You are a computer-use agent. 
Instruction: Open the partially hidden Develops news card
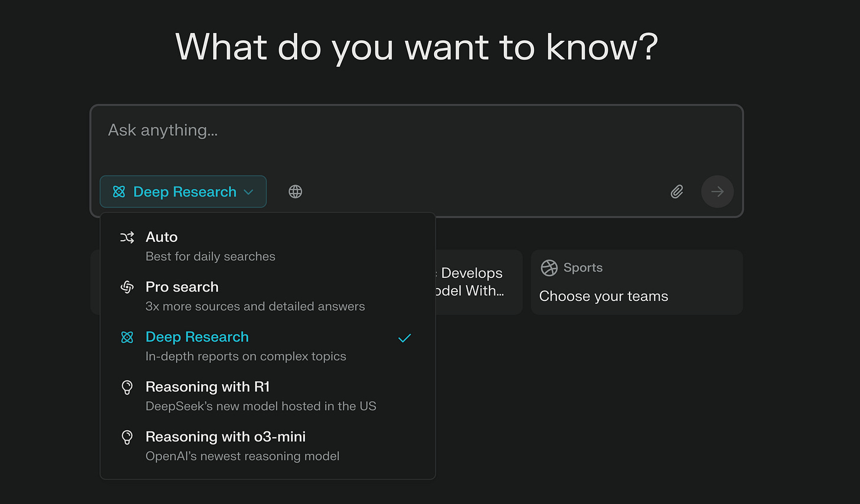[x=479, y=282]
